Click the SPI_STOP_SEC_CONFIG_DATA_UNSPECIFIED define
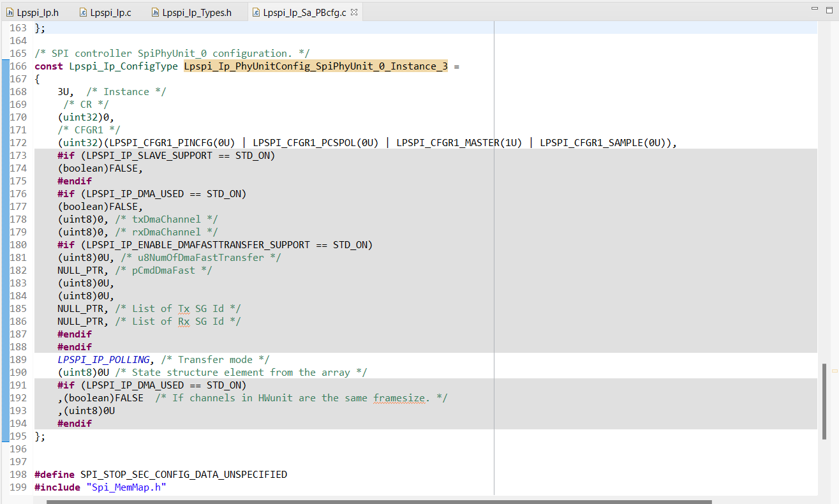839x504 pixels. coord(184,474)
